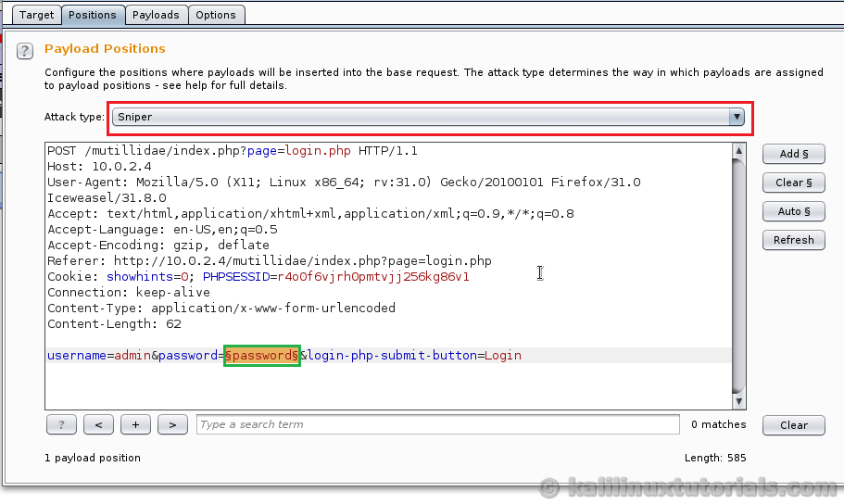This screenshot has height=504, width=844.
Task: Click the 'Iceweasel/31.8.0' line
Action: [x=107, y=197]
